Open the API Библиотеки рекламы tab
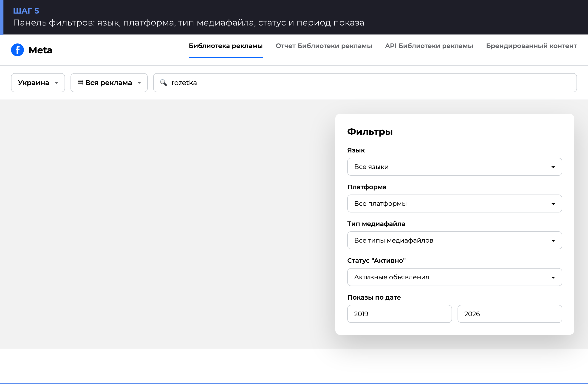The width and height of the screenshot is (588, 384). click(x=429, y=46)
